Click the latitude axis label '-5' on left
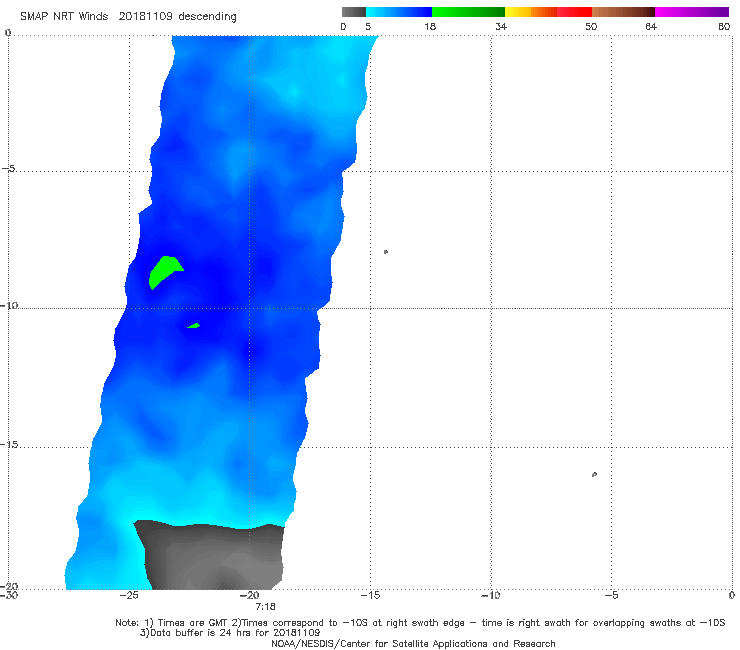 coord(9,169)
